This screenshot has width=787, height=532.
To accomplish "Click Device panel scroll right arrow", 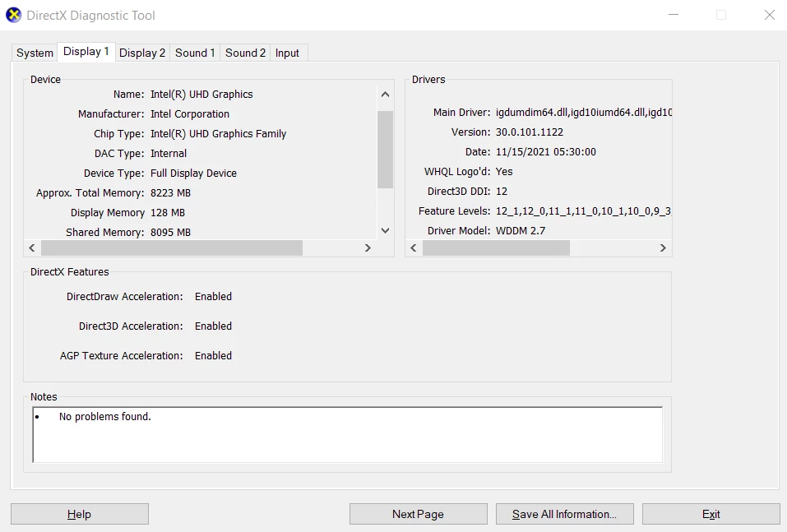I will click(x=368, y=248).
